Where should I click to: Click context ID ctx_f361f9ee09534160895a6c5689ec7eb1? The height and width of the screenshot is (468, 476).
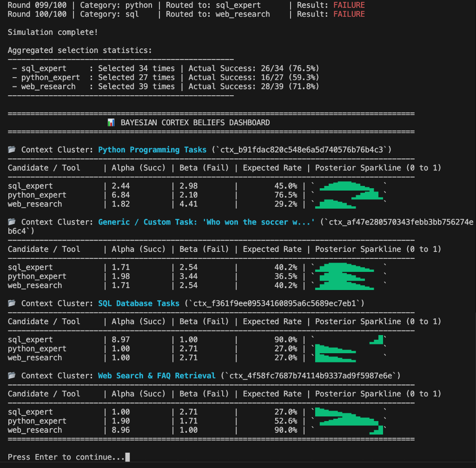(274, 303)
